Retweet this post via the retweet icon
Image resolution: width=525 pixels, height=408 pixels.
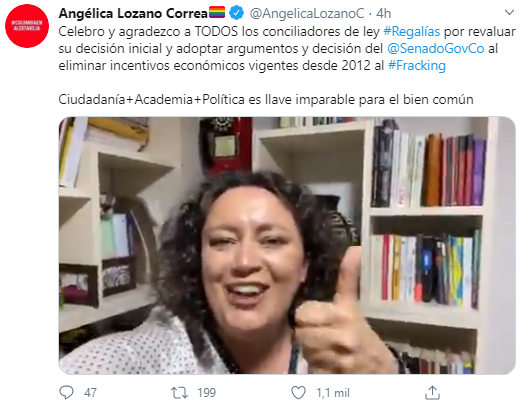click(179, 393)
